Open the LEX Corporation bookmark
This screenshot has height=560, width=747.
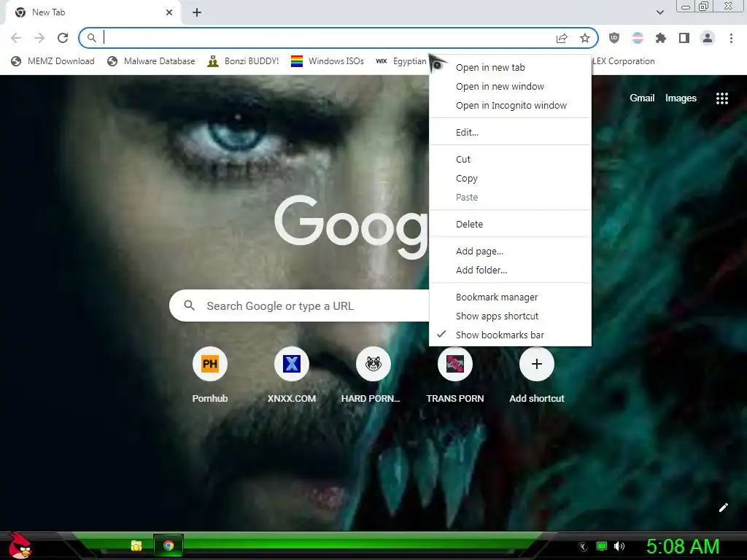(623, 61)
